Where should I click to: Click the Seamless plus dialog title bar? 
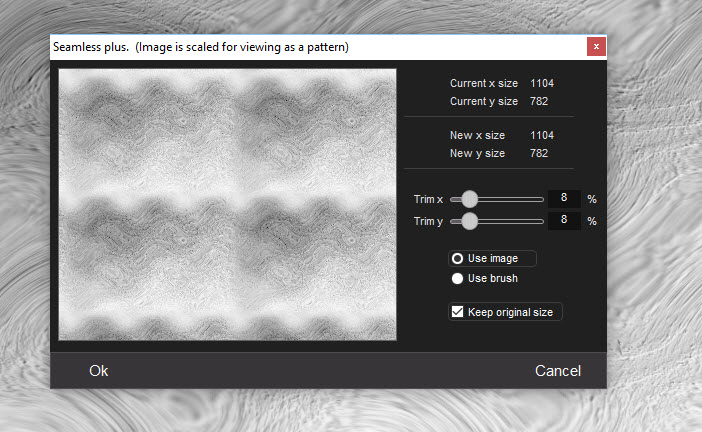pos(300,47)
